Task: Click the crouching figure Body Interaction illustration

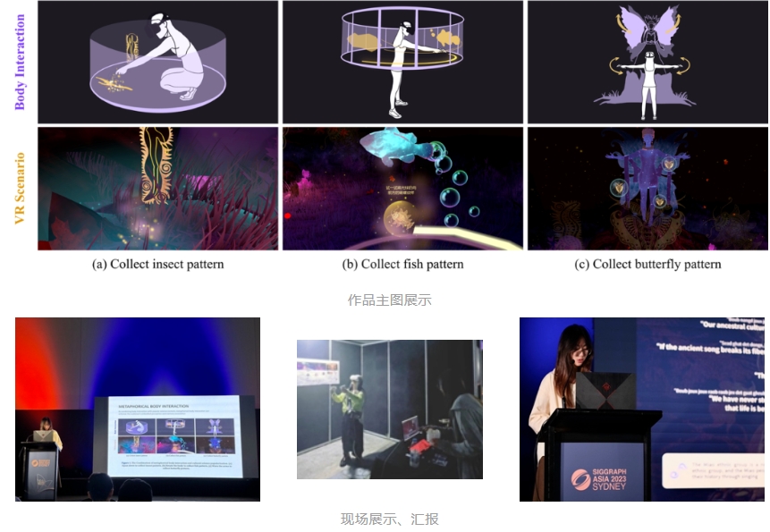Action: pyautogui.click(x=157, y=62)
